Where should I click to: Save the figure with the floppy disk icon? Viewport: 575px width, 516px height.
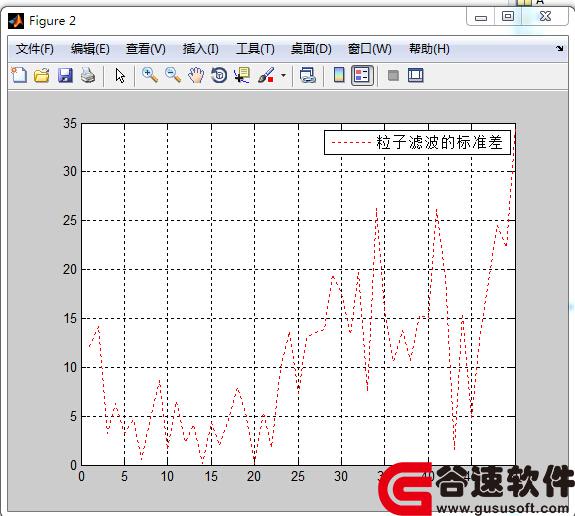coord(65,76)
